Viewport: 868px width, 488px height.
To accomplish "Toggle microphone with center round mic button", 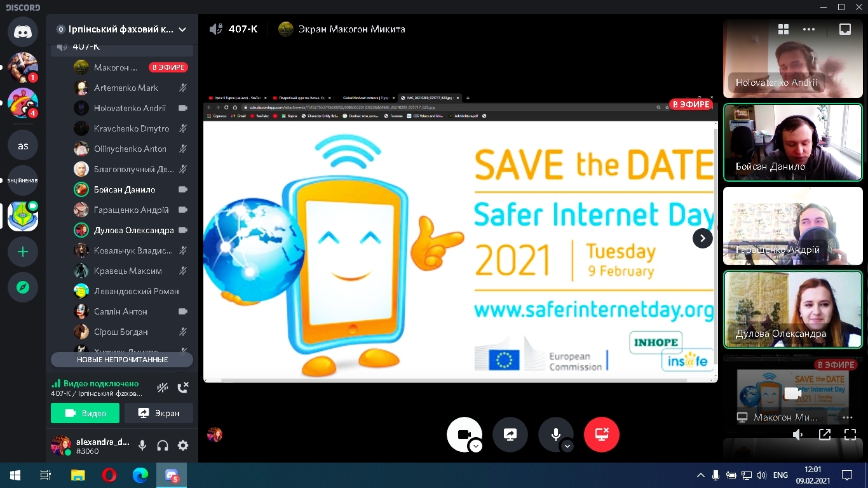I will [555, 435].
